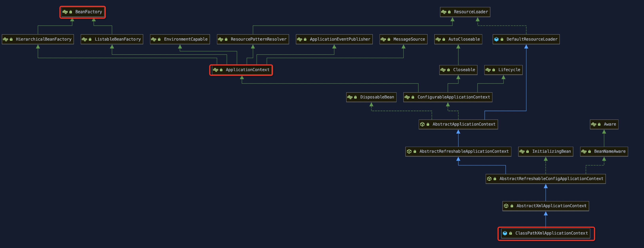
Task: Select the AbstractRefreshableApplicationContext node
Action: pyautogui.click(x=458, y=152)
